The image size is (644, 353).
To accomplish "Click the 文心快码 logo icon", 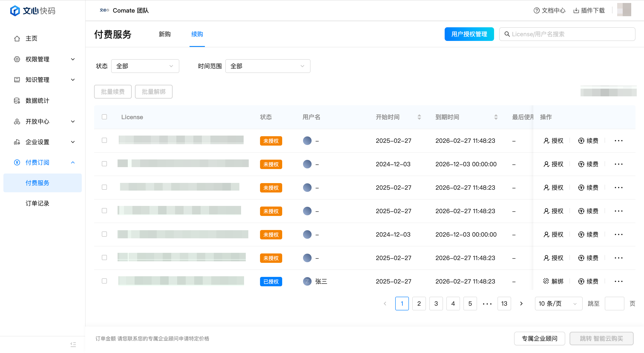I will (x=15, y=11).
